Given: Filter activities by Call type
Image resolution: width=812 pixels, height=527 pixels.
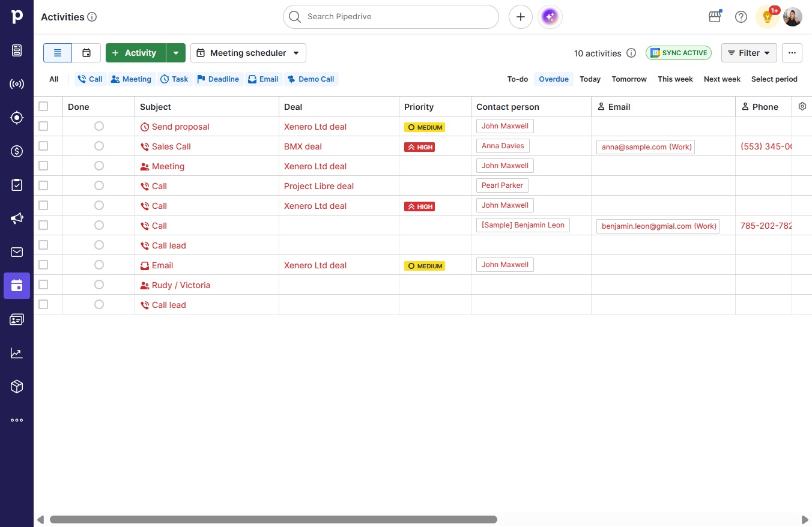Looking at the screenshot, I should coord(90,79).
